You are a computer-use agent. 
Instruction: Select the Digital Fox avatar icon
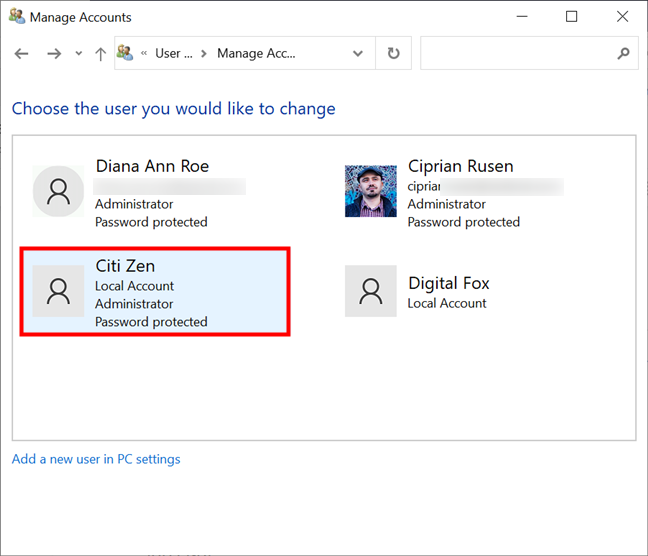(x=371, y=291)
